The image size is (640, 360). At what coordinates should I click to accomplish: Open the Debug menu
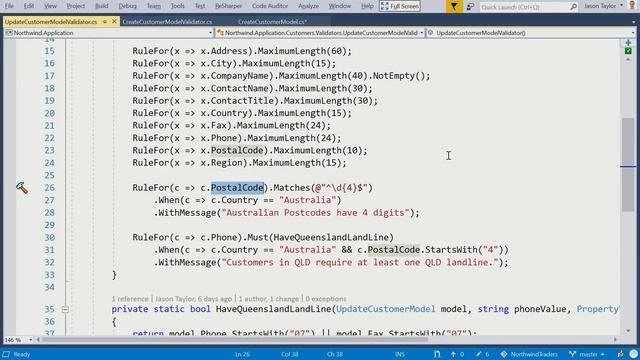click(x=127, y=6)
